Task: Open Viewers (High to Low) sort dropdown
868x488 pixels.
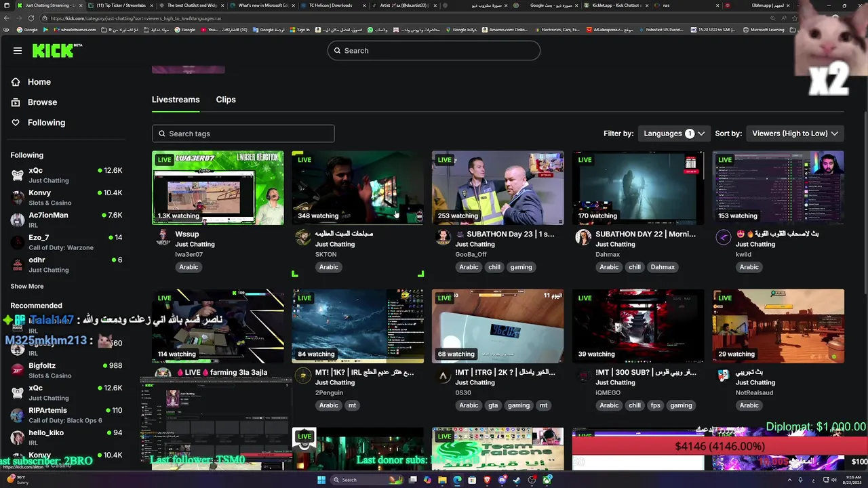Action: coord(795,134)
